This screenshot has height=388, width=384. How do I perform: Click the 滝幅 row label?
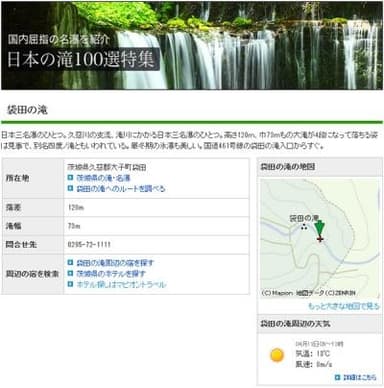point(13,226)
